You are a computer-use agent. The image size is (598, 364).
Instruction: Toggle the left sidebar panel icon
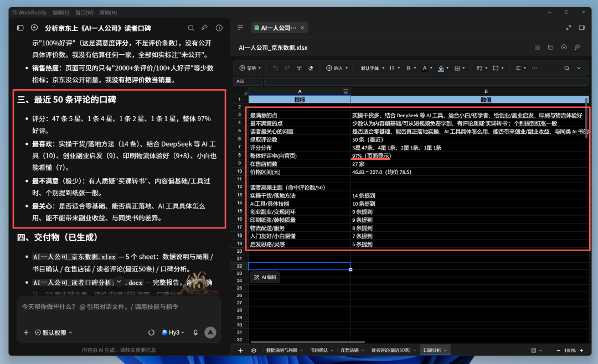tap(20, 28)
